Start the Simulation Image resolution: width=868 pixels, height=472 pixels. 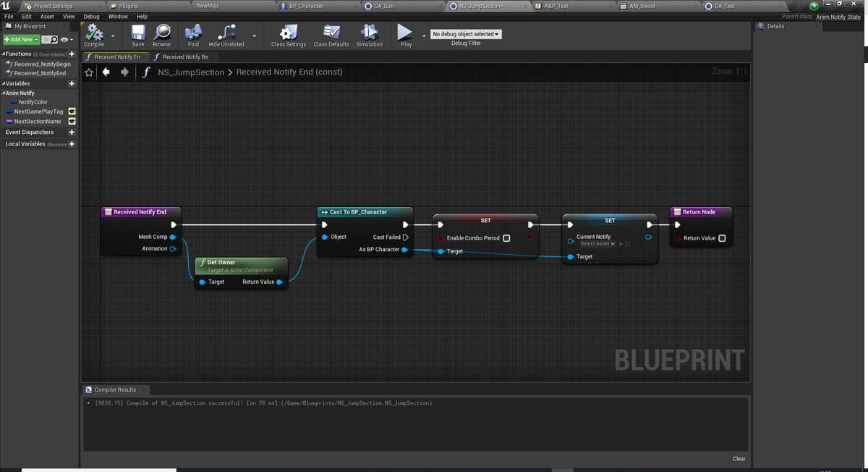coord(369,35)
